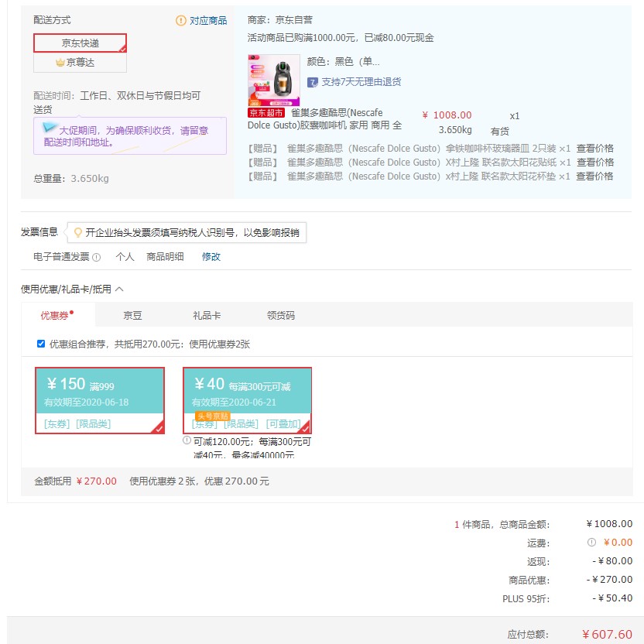Click the crown icon on 京尊达
644x644 pixels.
click(60, 63)
